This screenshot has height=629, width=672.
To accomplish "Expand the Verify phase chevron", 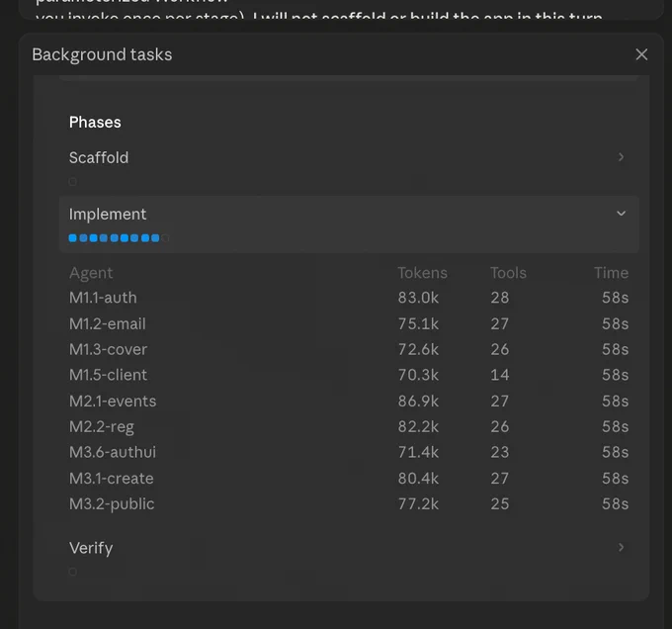I will pyautogui.click(x=621, y=547).
